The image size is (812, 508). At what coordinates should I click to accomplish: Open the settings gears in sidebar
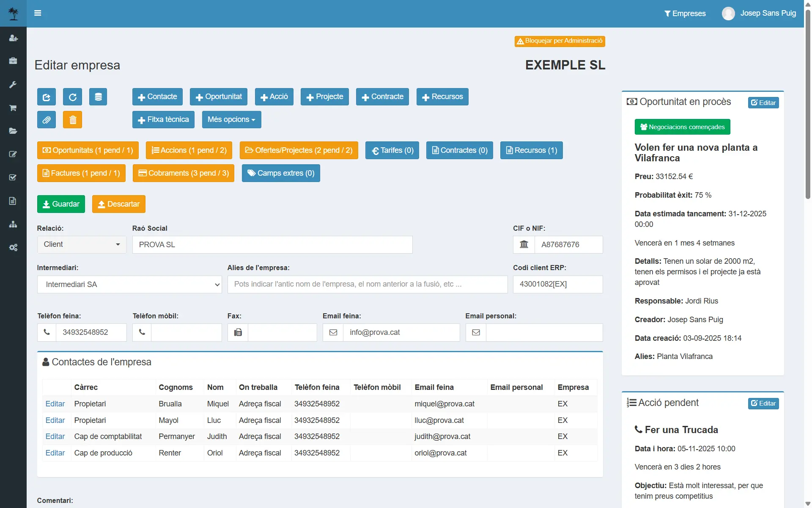pos(13,248)
